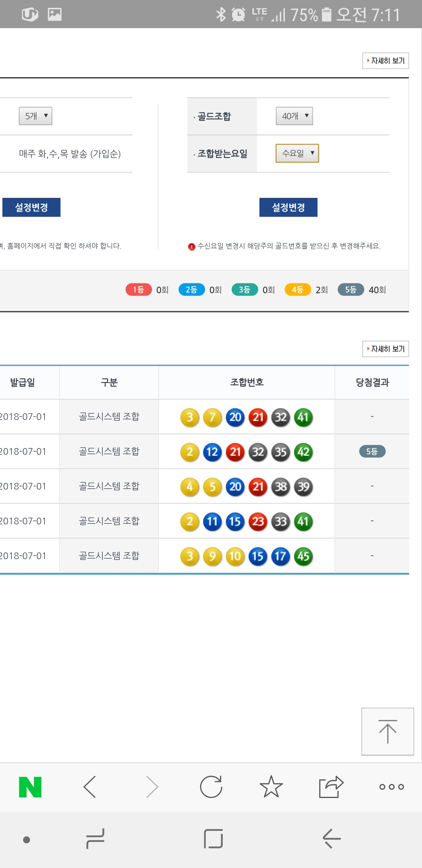
Task: Open the 수요일 receiving day dropdown
Action: 297,153
